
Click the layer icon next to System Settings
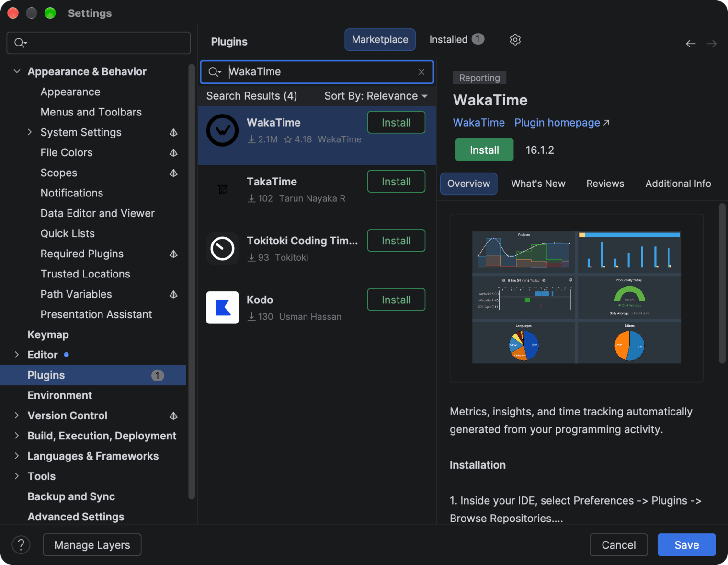pos(173,132)
